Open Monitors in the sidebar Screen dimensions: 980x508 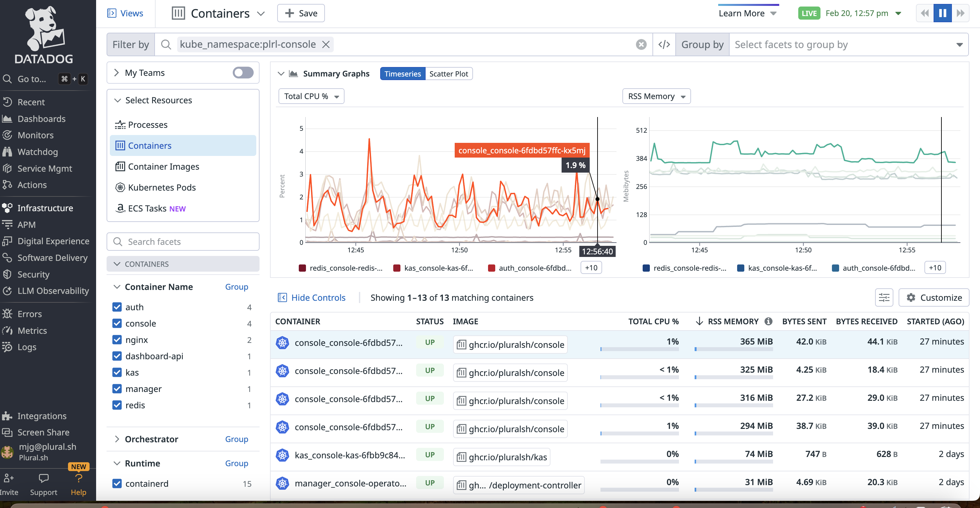point(35,135)
